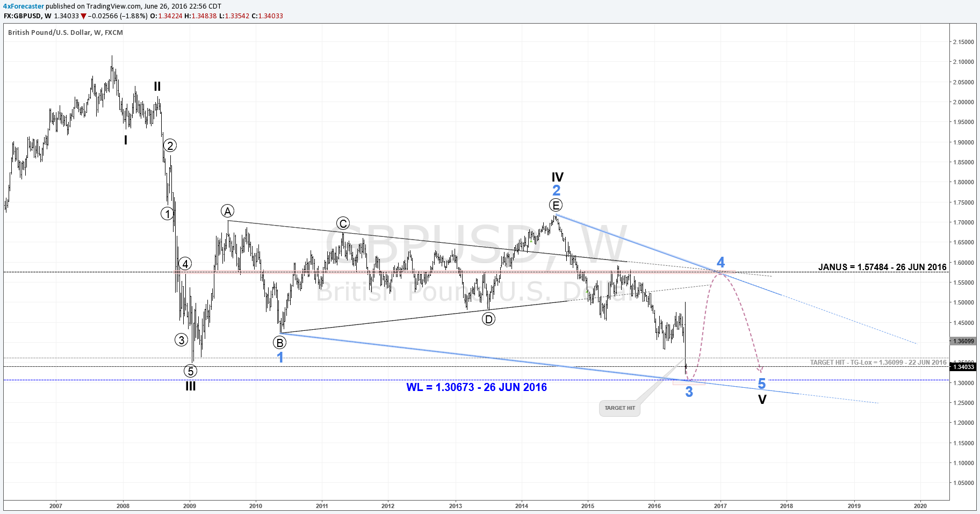Select circled wave label B

tap(279, 342)
